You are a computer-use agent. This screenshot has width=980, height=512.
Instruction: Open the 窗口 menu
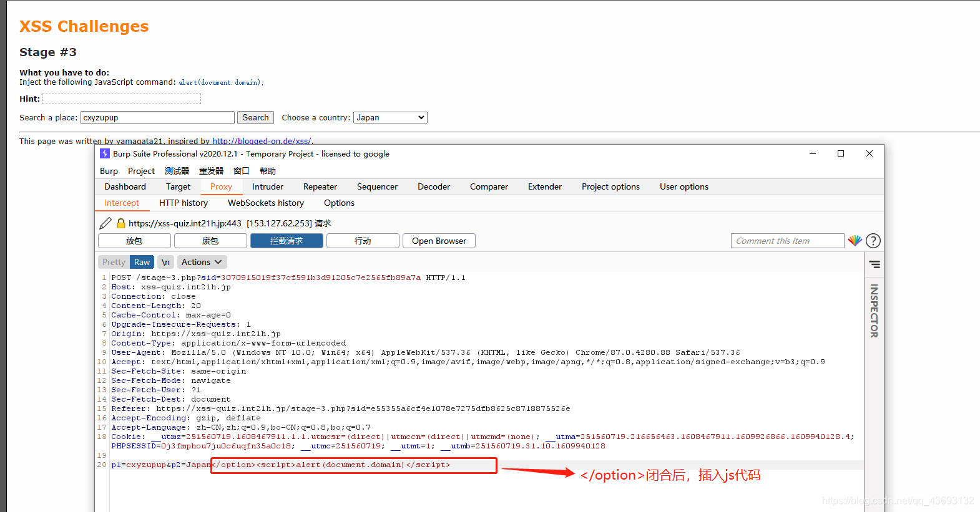tap(241, 171)
